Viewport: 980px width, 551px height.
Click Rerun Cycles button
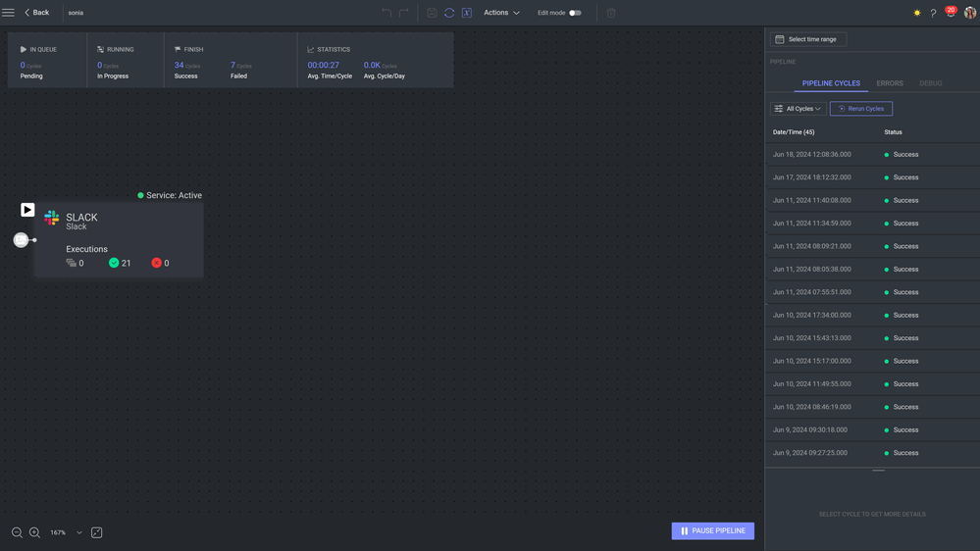pyautogui.click(x=860, y=109)
